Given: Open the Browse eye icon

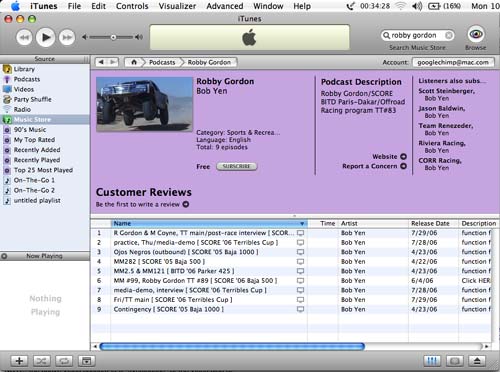Looking at the screenshot, I should point(476,34).
